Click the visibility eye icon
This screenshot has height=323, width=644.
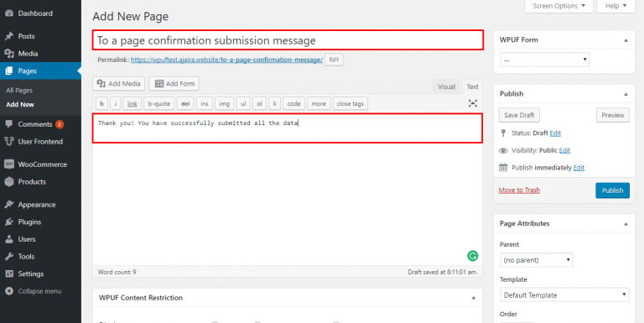click(x=503, y=150)
